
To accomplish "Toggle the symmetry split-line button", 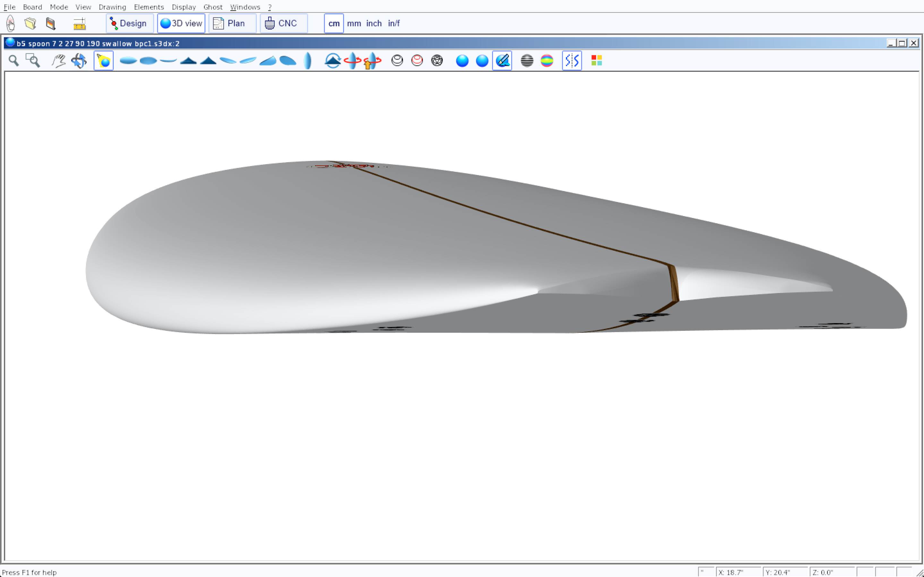I will pyautogui.click(x=572, y=61).
